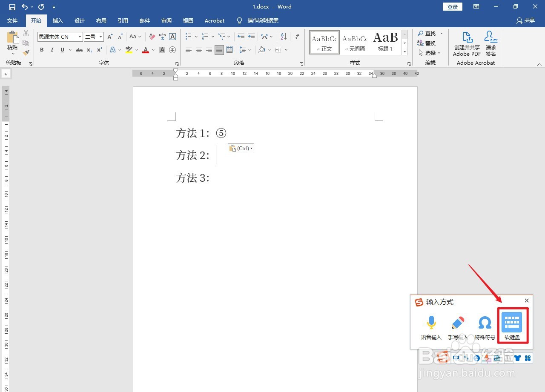
Task: Open the change case (Aa) dropdown
Action: click(135, 37)
